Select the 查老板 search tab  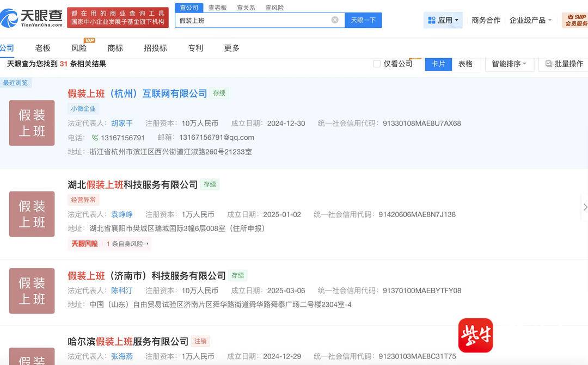pos(217,8)
